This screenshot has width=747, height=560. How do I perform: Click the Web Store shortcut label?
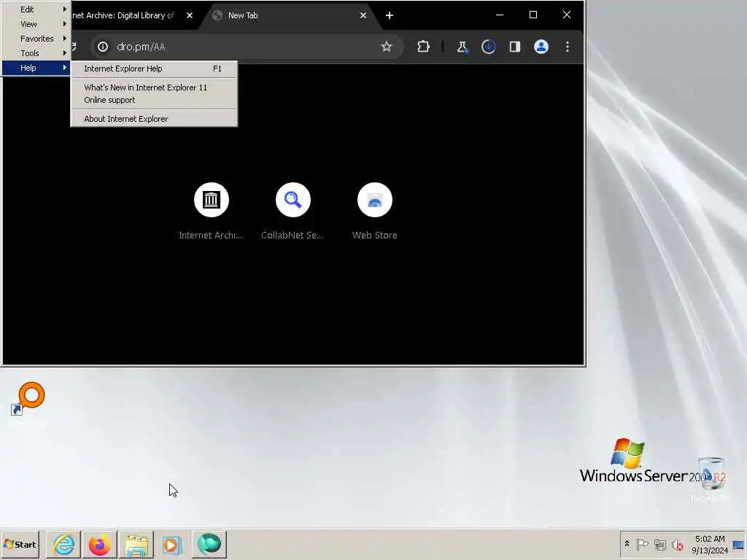374,236
